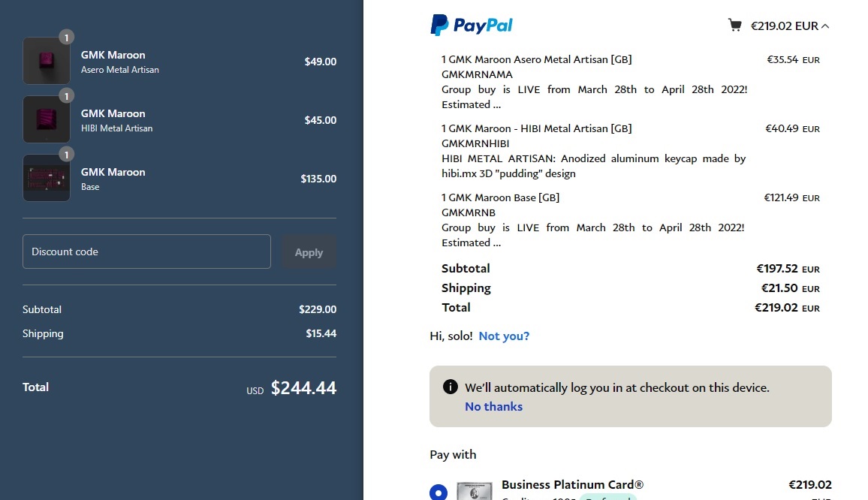This screenshot has height=500, width=868.
Task: Click 'Base' variant label in order summary
Action: click(90, 187)
